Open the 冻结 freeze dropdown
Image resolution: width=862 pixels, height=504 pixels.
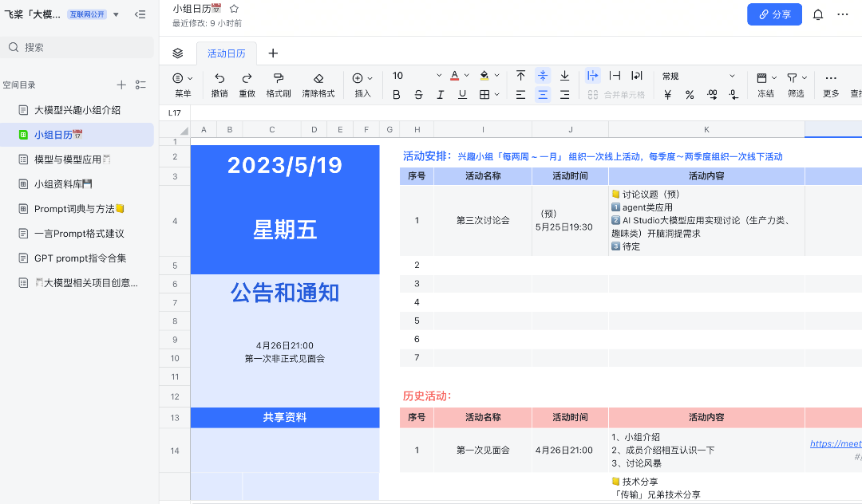coord(765,85)
